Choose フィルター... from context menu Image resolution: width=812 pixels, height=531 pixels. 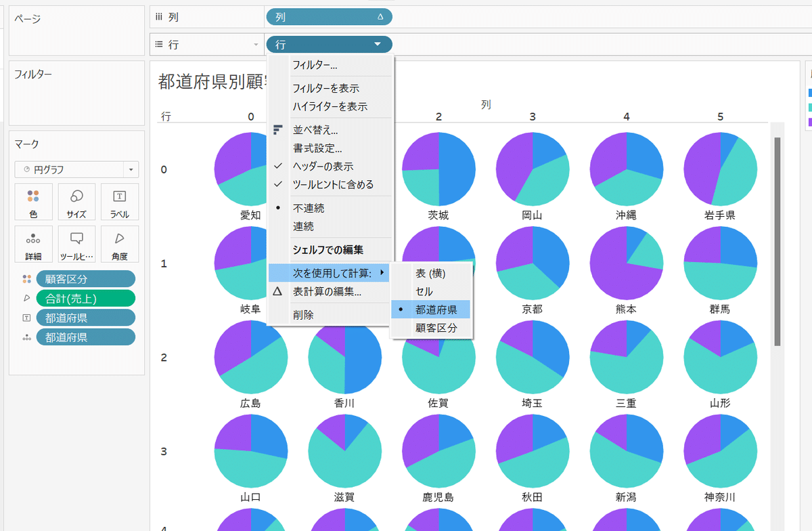pos(330,66)
